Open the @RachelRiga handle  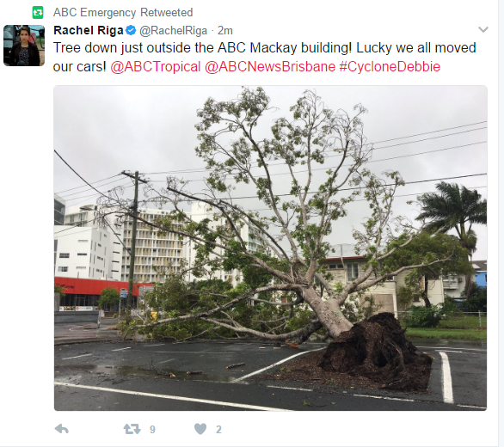point(173,31)
